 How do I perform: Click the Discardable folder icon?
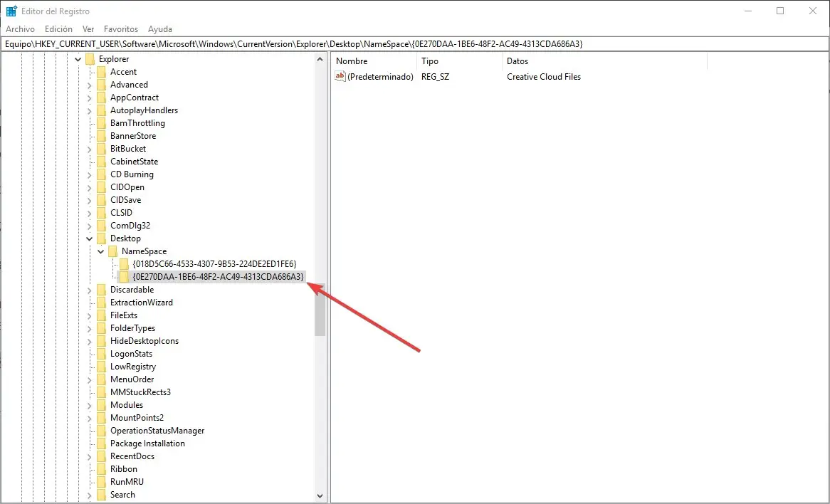(102, 290)
